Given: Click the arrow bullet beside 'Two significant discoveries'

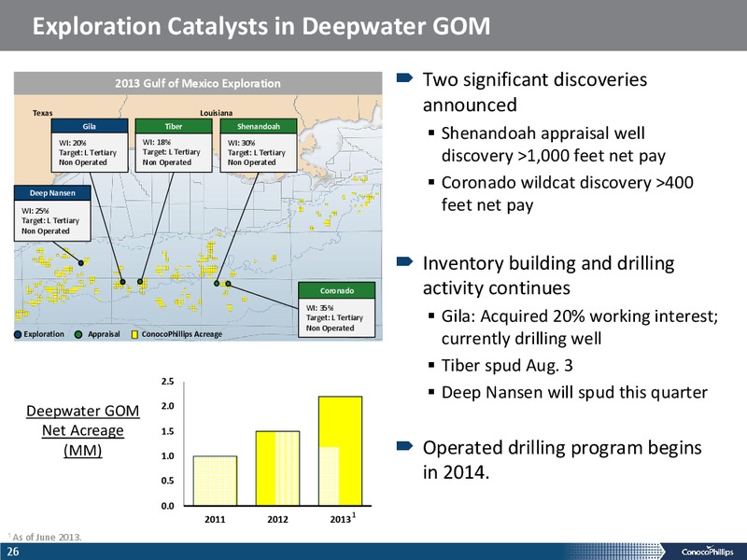Looking at the screenshot, I should (x=404, y=77).
